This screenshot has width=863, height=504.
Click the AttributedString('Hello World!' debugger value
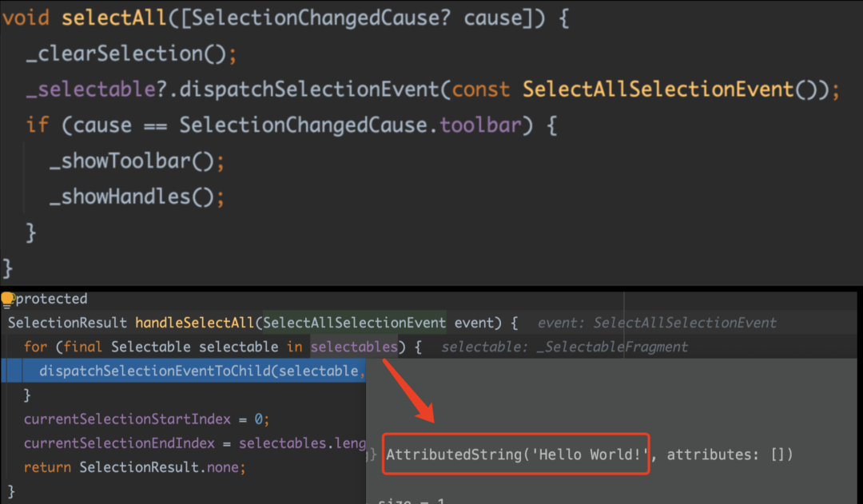pos(515,454)
